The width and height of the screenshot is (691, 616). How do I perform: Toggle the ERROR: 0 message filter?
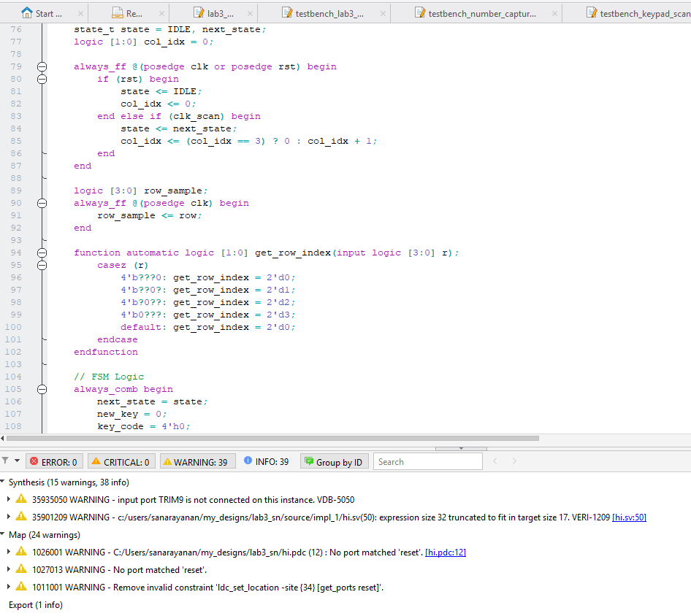coord(54,462)
